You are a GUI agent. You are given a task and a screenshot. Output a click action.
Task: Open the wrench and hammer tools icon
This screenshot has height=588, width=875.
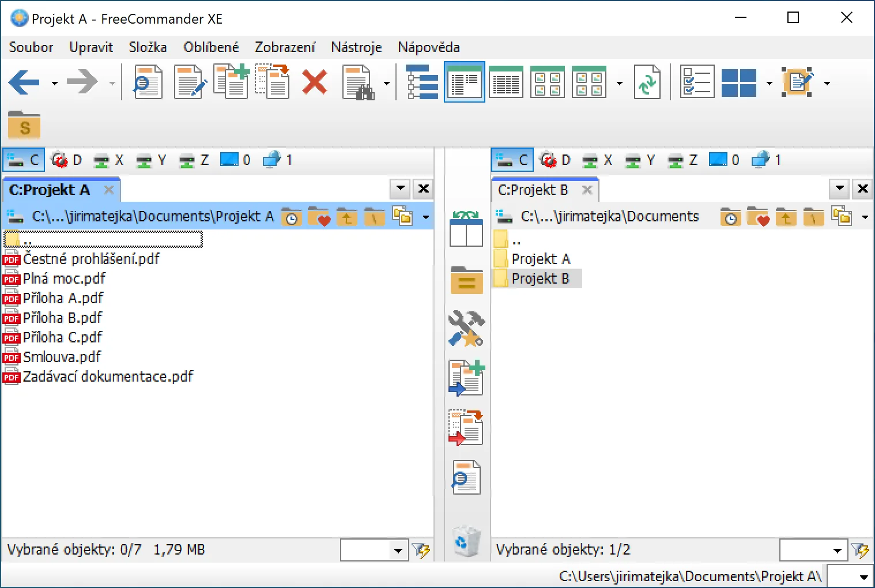click(x=466, y=329)
